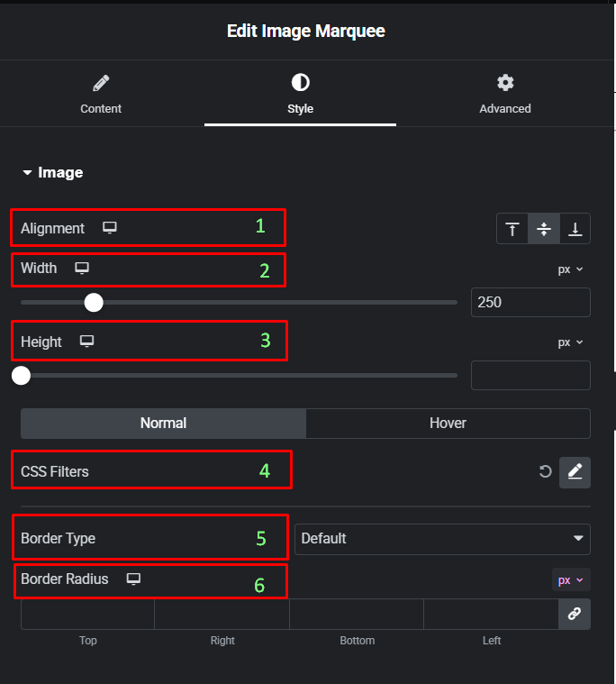Click the Width responsive device icon
616x684 pixels.
tap(82, 268)
